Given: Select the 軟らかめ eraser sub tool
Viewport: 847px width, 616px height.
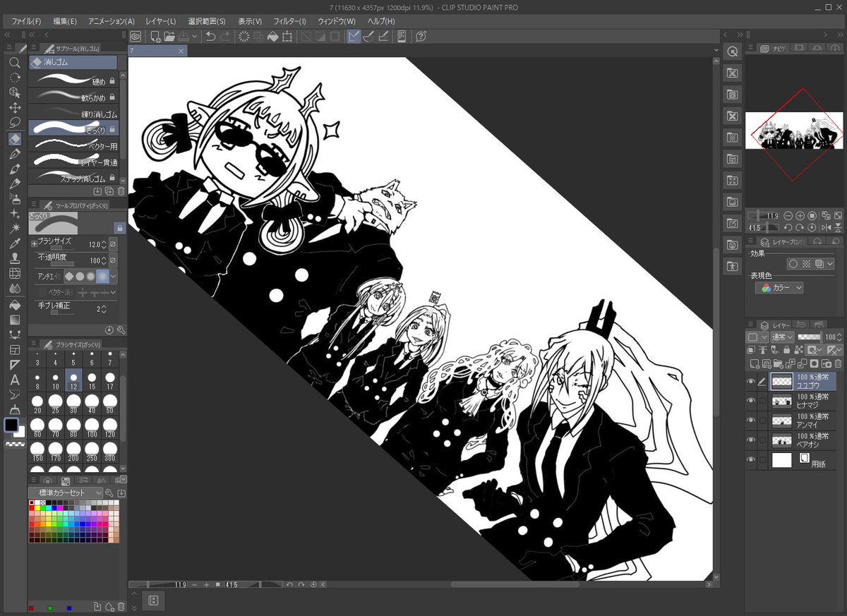Looking at the screenshot, I should point(73,96).
